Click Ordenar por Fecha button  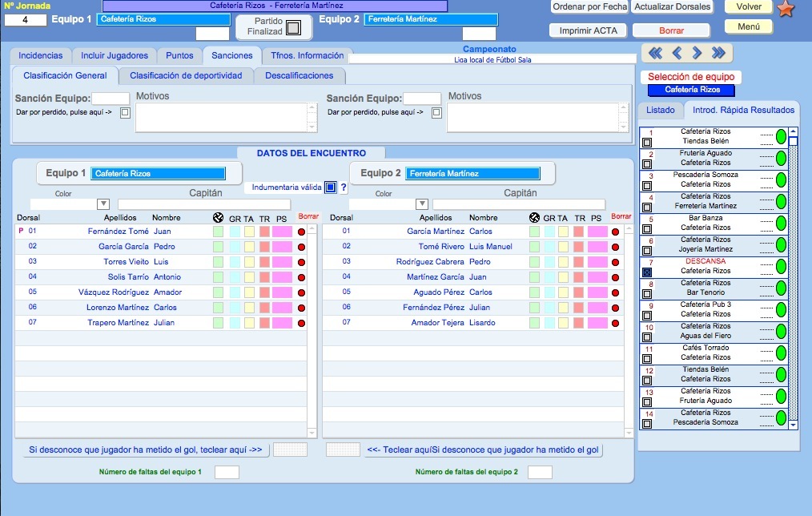(x=590, y=6)
